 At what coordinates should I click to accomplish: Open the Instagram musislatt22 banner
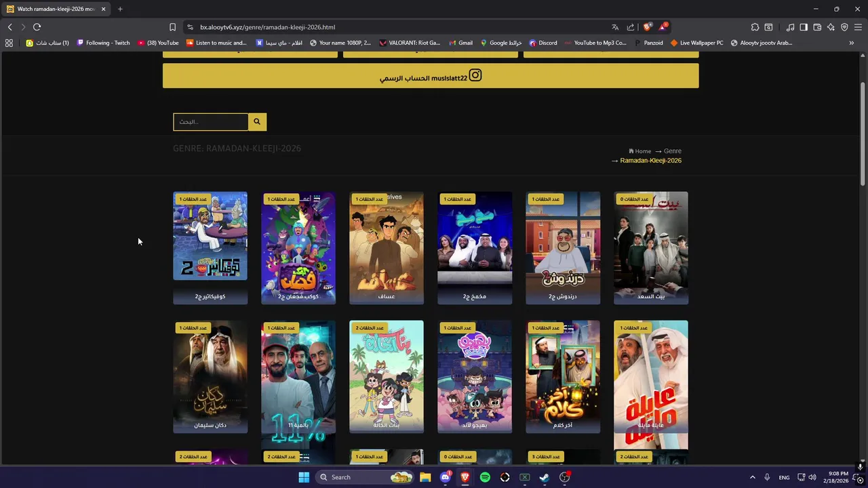[431, 76]
